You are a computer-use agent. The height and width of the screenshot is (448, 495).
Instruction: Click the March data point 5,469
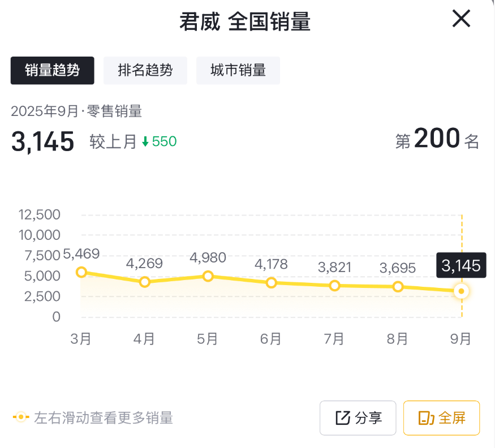[x=81, y=272]
